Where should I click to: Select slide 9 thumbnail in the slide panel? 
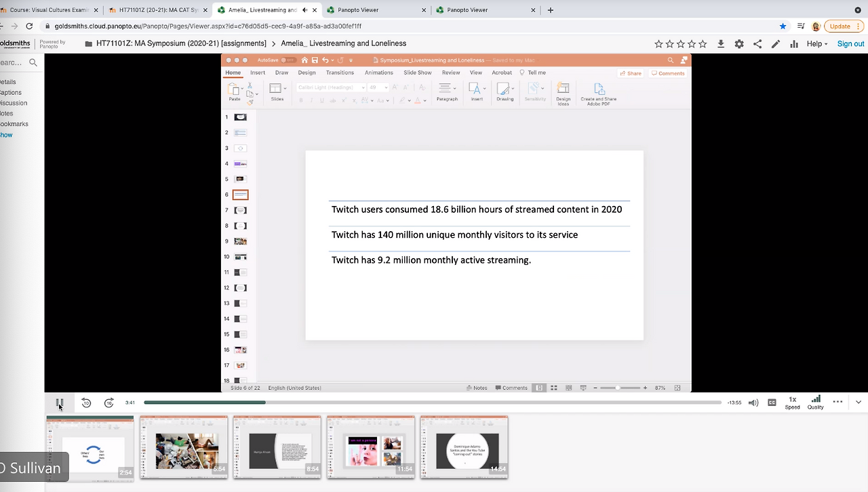point(240,241)
